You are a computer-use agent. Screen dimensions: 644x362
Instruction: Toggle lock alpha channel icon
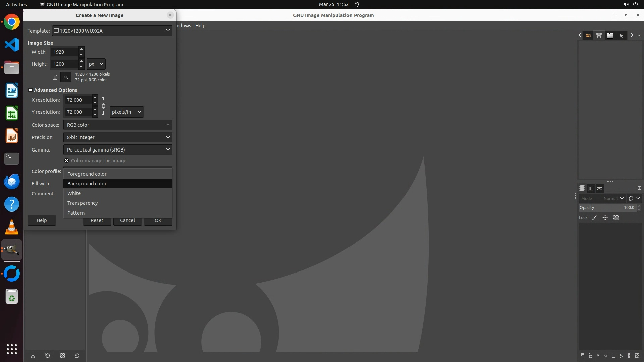[616, 218]
